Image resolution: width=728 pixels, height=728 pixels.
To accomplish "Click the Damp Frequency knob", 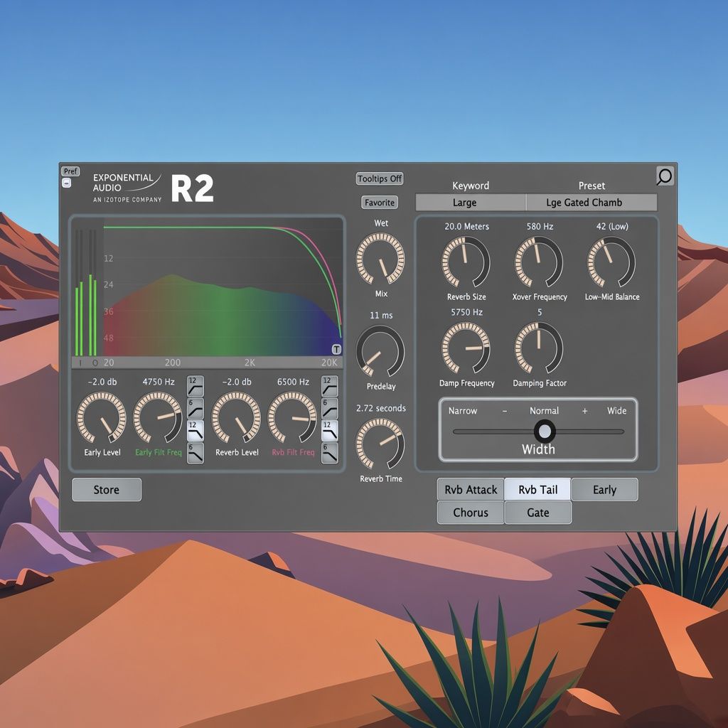I will coord(466,348).
